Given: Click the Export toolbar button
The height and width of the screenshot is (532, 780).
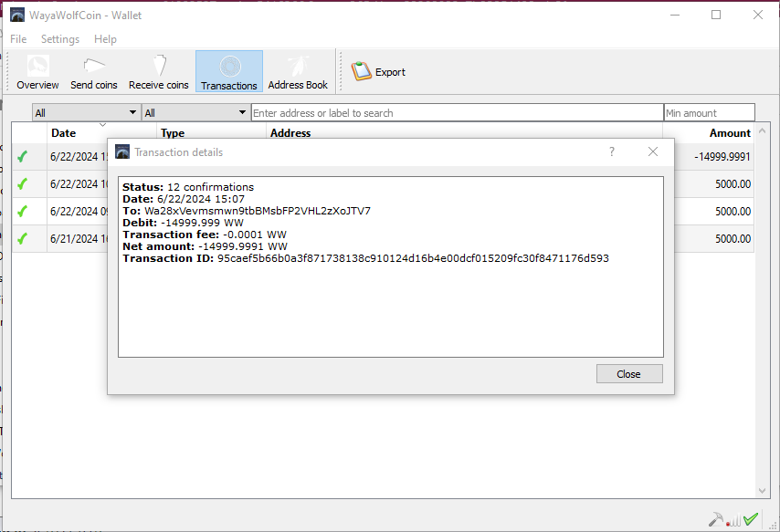Looking at the screenshot, I should tap(379, 72).
